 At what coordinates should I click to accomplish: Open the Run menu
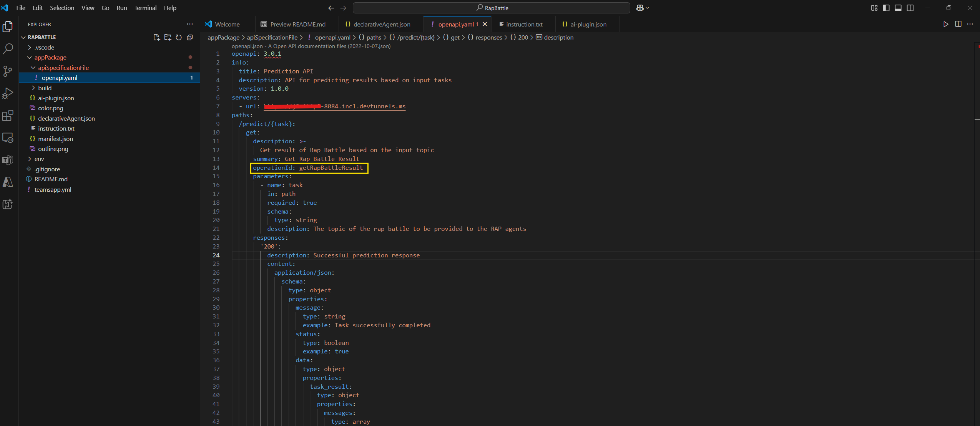(122, 8)
